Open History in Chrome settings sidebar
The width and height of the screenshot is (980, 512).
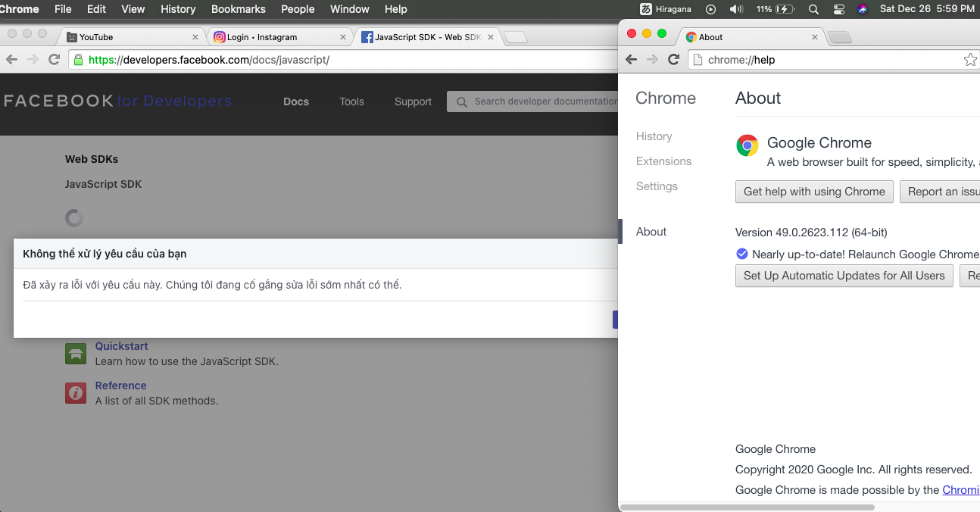654,136
